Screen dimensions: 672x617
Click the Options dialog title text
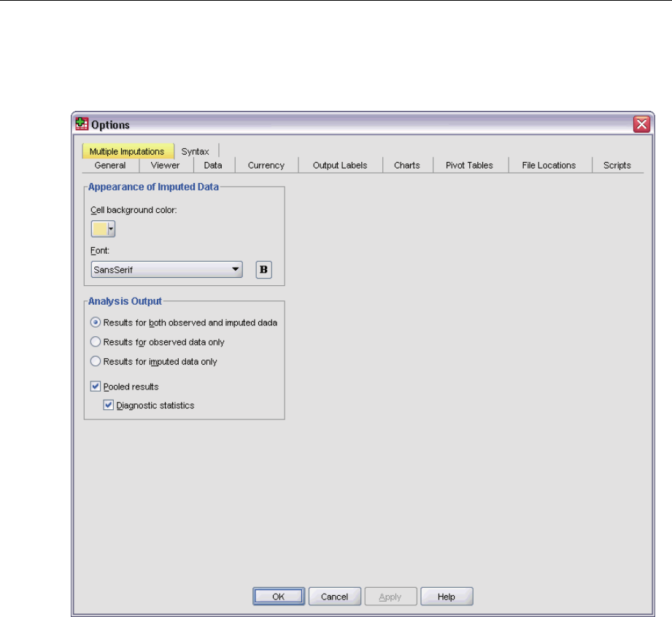pyautogui.click(x=111, y=125)
